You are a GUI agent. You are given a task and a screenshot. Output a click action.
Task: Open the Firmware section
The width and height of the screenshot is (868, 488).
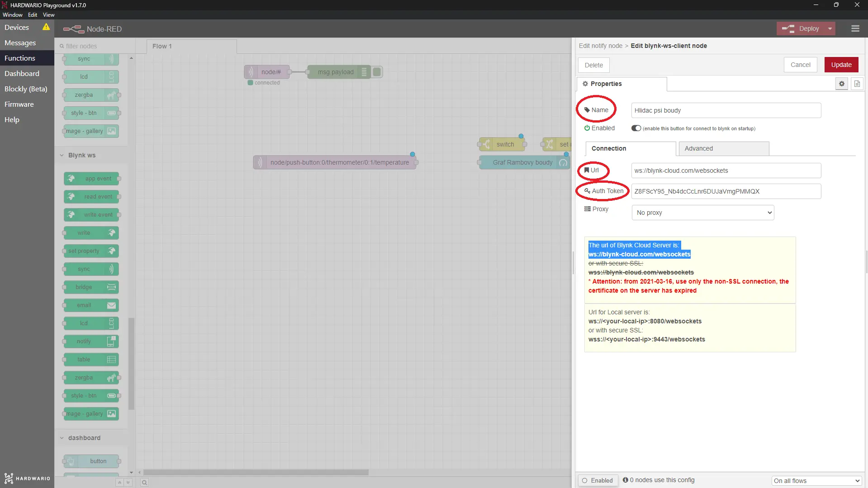click(x=27, y=104)
